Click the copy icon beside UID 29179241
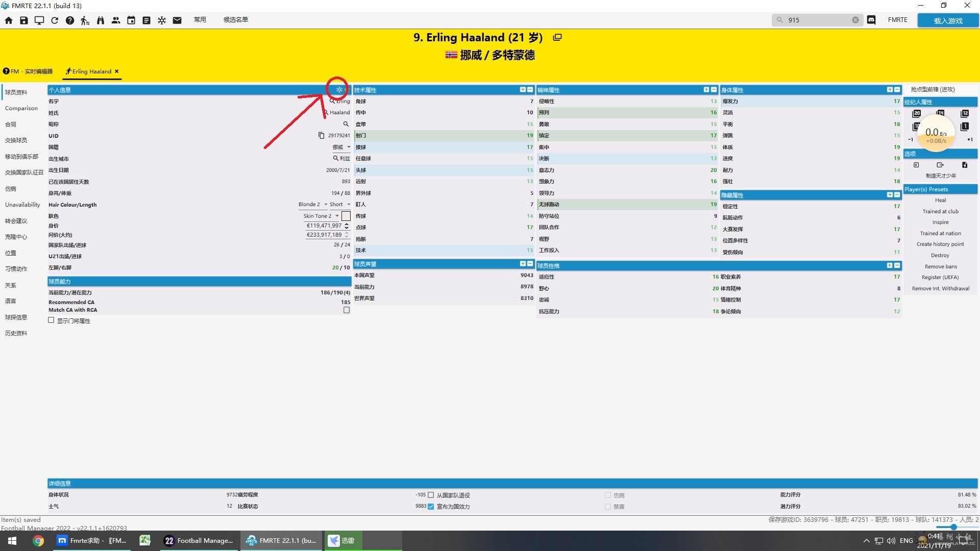This screenshot has width=980, height=551. coord(321,136)
